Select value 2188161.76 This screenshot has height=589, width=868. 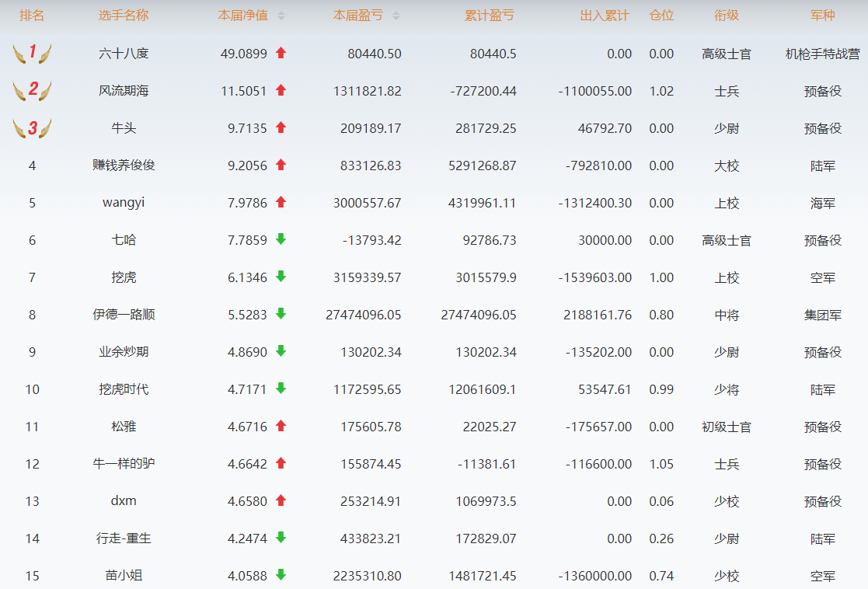point(598,315)
